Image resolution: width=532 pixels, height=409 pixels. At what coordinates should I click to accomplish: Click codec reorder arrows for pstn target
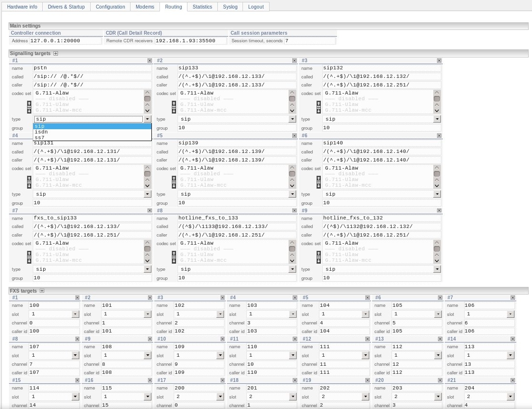click(x=29, y=107)
